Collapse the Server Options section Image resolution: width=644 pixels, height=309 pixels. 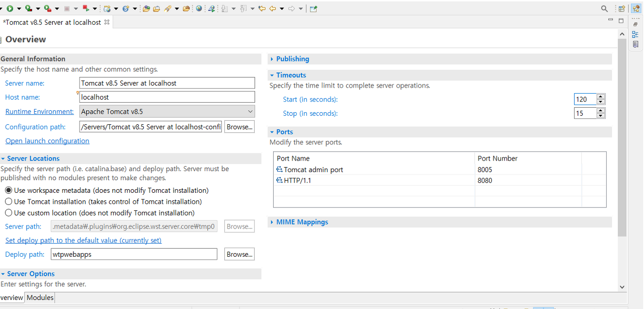[x=3, y=274]
